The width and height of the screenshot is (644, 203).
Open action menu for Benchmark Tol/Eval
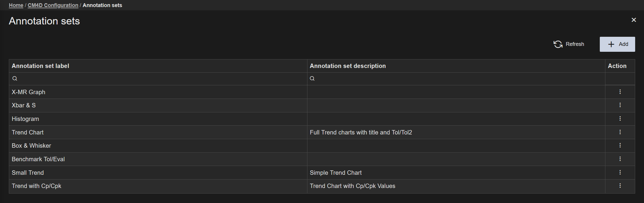click(620, 159)
